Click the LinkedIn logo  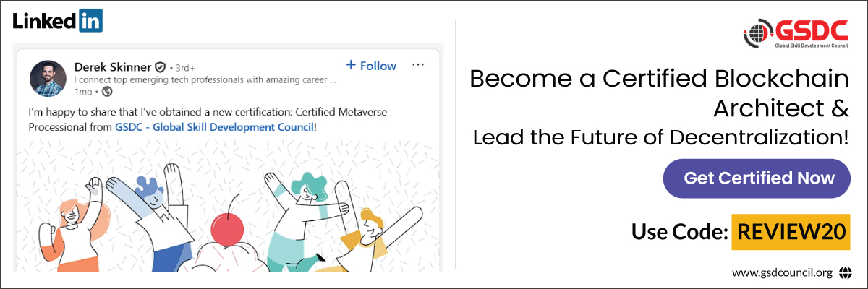click(x=57, y=21)
